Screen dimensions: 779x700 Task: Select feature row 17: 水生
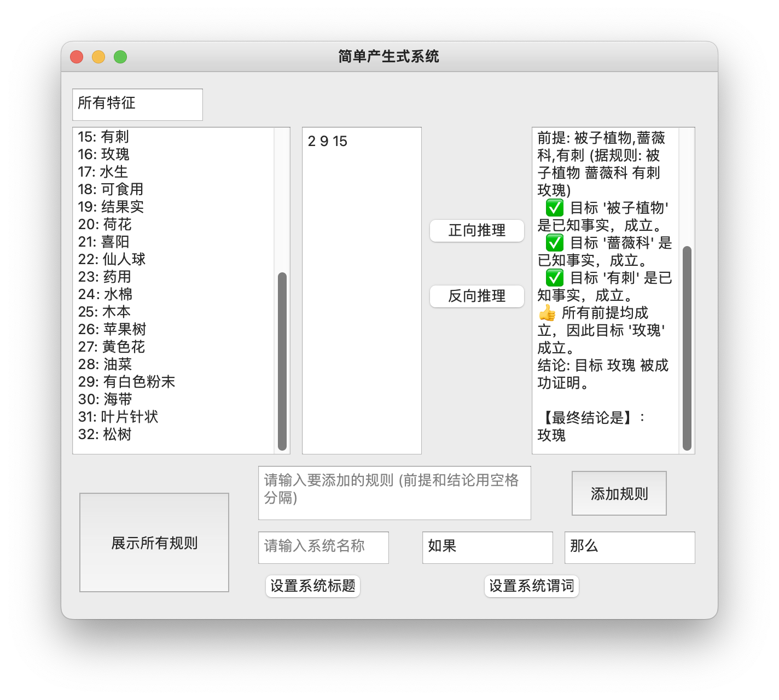coord(103,172)
